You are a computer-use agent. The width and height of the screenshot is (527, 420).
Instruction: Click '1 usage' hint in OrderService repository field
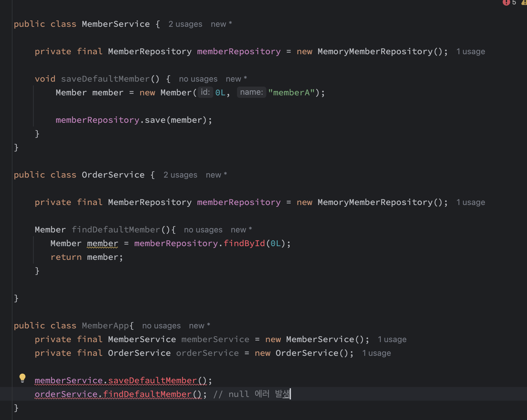click(x=471, y=202)
